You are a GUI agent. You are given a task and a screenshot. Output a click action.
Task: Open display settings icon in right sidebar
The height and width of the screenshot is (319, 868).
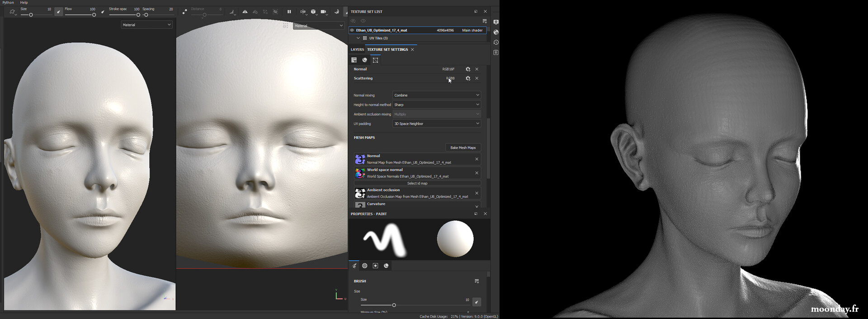496,22
